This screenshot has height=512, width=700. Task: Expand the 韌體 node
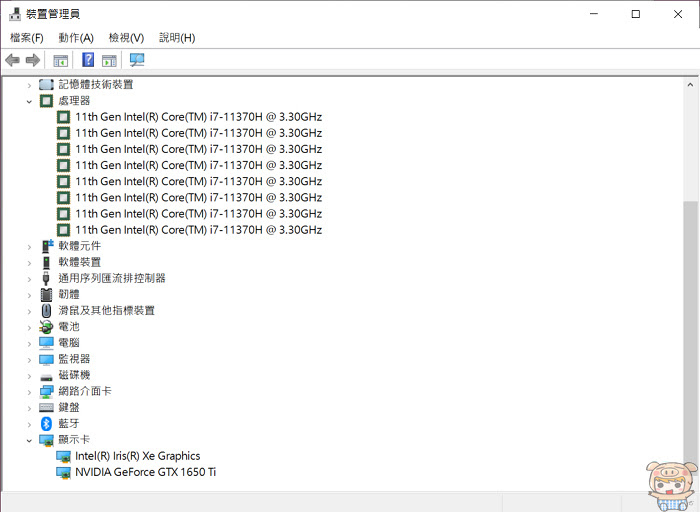click(x=29, y=295)
